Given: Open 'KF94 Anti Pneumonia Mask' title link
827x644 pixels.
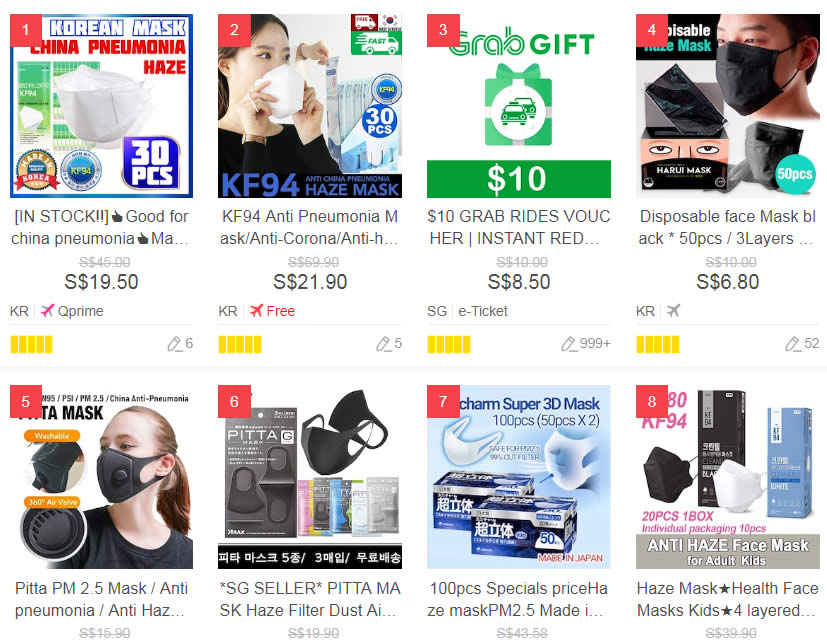Looking at the screenshot, I should click(x=310, y=227).
